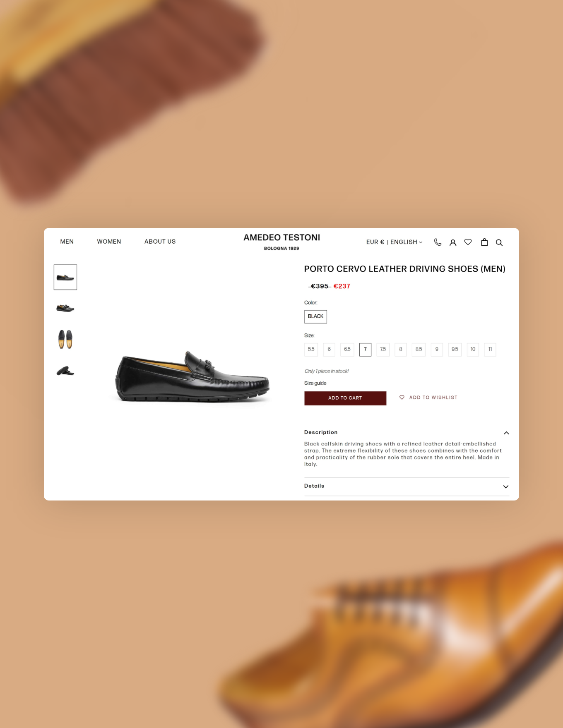Click heart icon beside Add to Wishlist

pos(402,398)
